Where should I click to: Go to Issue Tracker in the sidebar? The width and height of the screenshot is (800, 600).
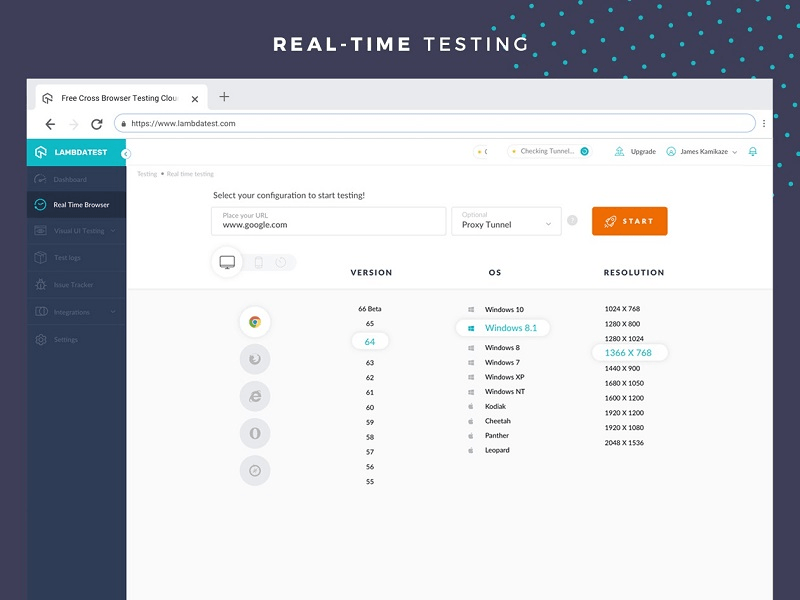73,285
